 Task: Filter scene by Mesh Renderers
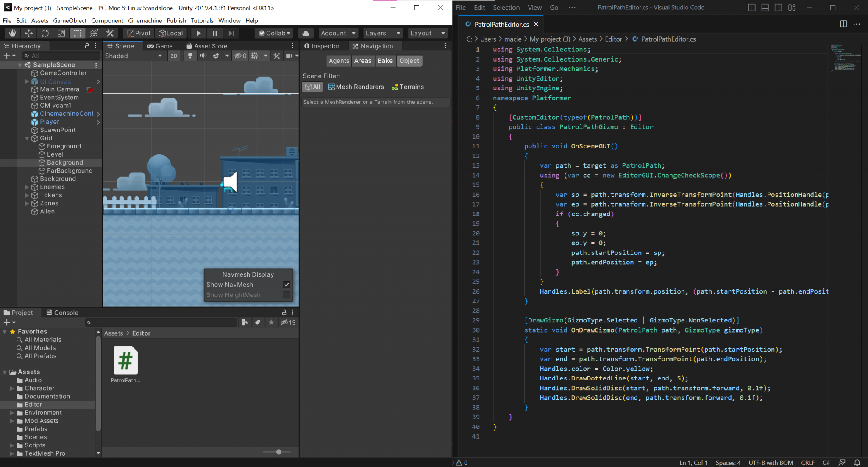coord(356,87)
